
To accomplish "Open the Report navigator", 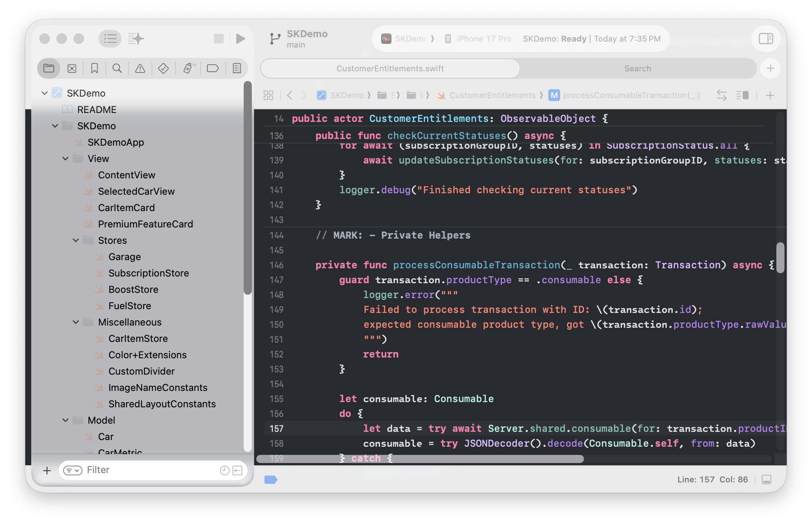I will pos(237,68).
